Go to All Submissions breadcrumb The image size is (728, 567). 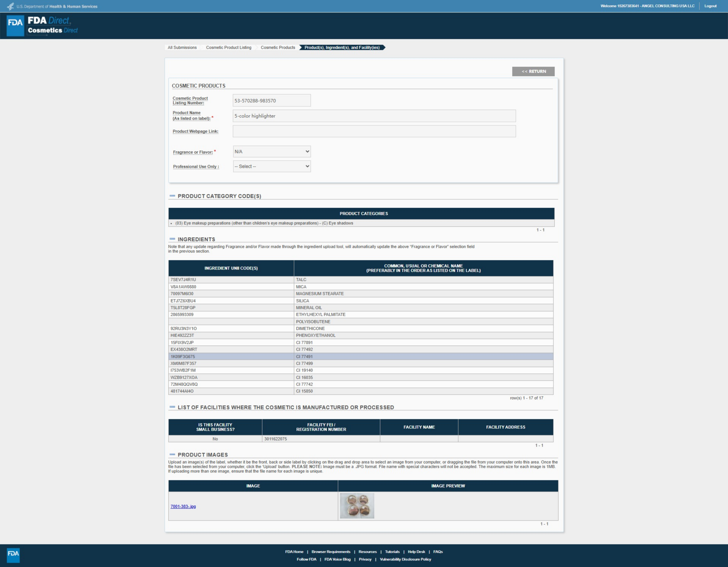point(182,47)
